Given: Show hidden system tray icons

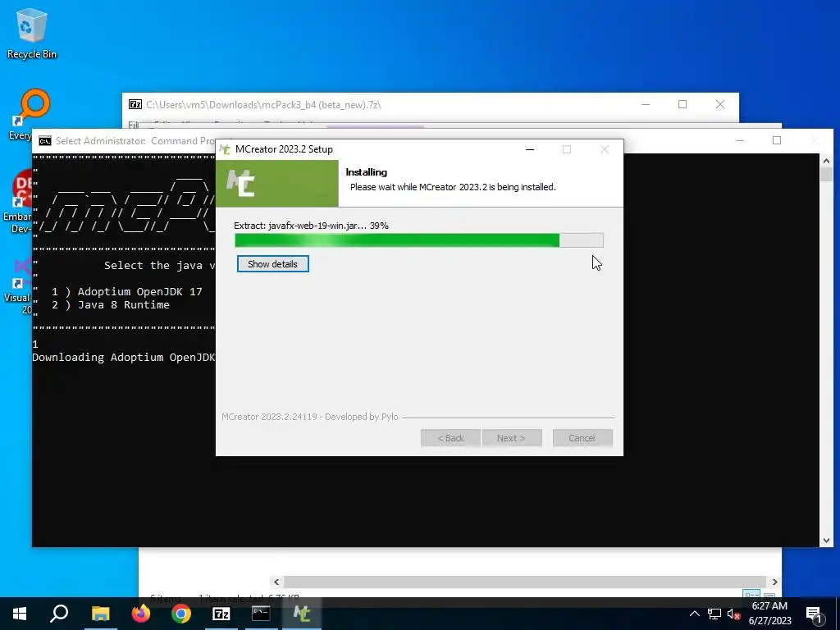Looking at the screenshot, I should click(x=694, y=614).
